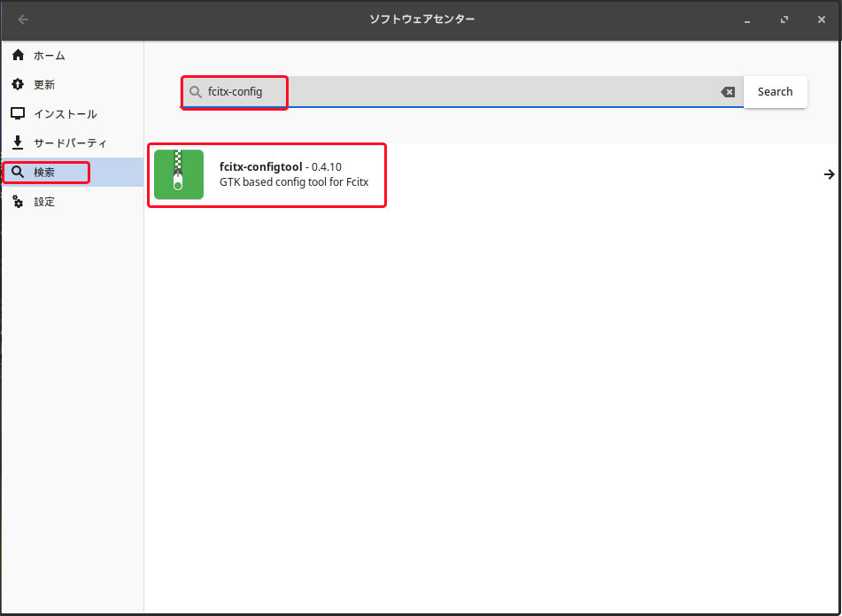Image resolution: width=842 pixels, height=616 pixels.
Task: Click the gears icon beside 設定
Action: pos(18,202)
